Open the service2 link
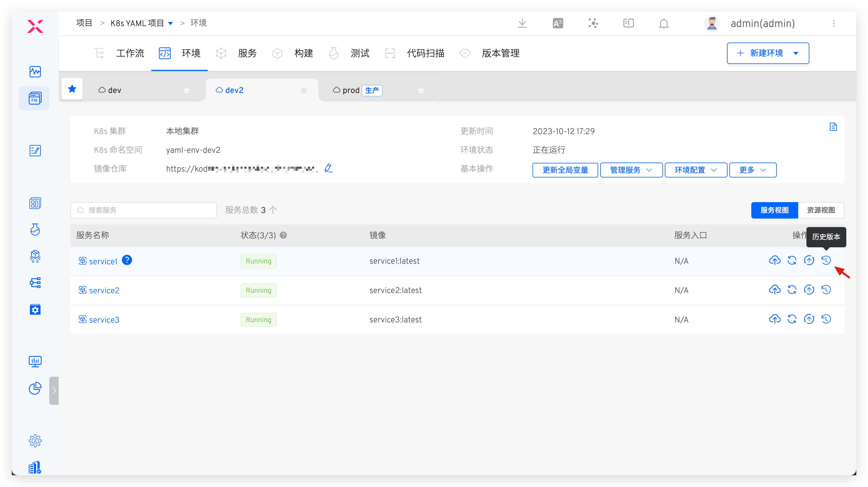 (104, 290)
